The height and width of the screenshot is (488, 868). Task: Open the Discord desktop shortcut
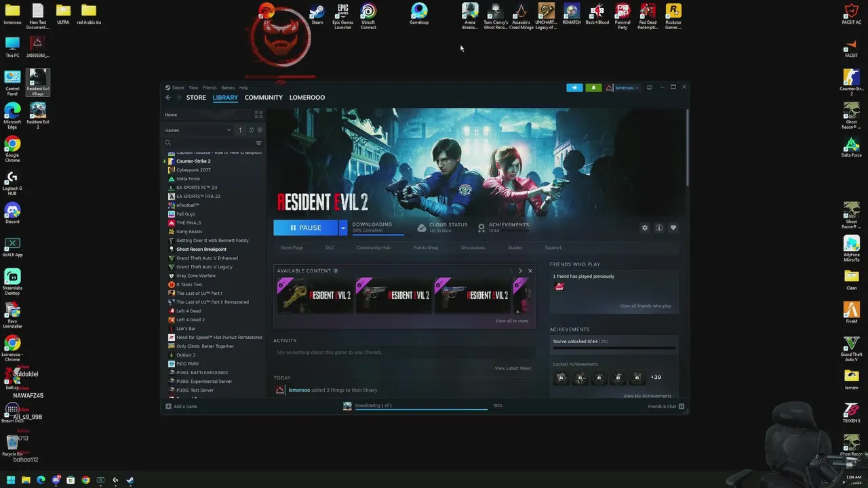click(12, 213)
